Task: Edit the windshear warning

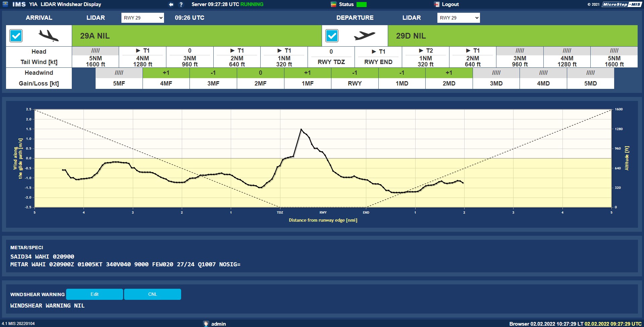Action: pyautogui.click(x=95, y=294)
